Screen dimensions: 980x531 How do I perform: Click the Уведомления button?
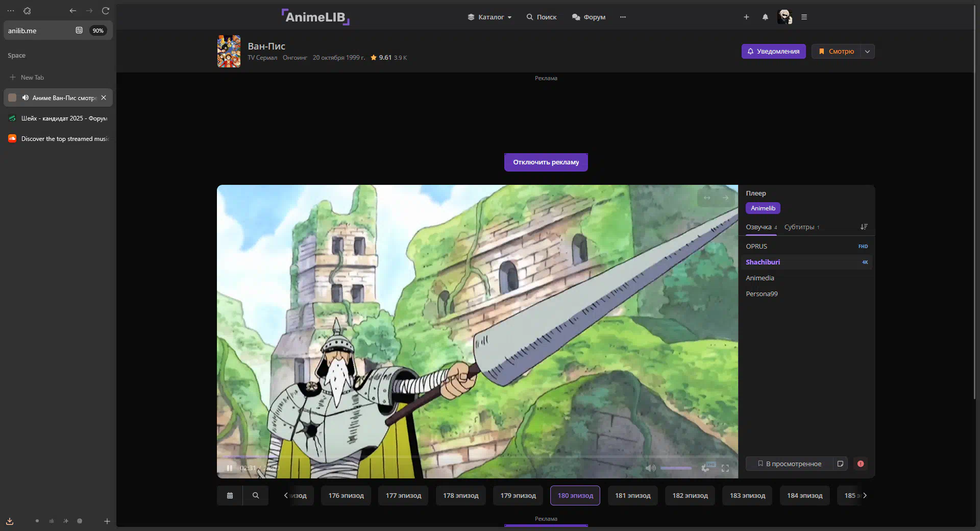773,51
